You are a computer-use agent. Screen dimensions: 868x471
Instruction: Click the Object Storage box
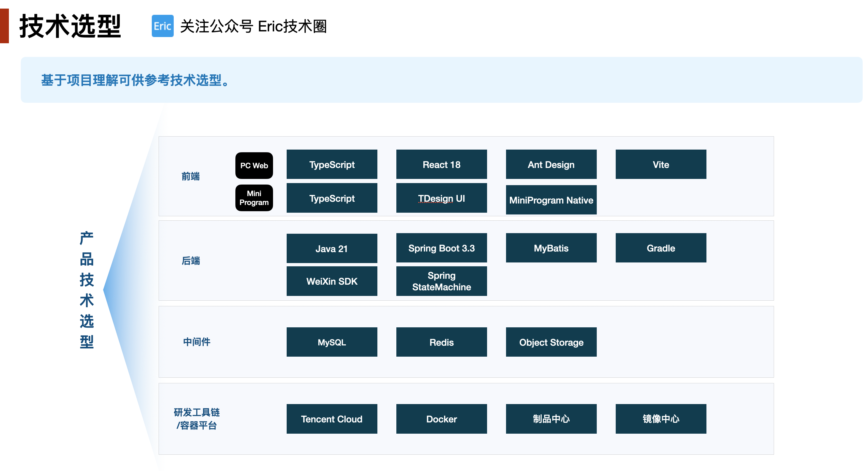click(x=551, y=342)
